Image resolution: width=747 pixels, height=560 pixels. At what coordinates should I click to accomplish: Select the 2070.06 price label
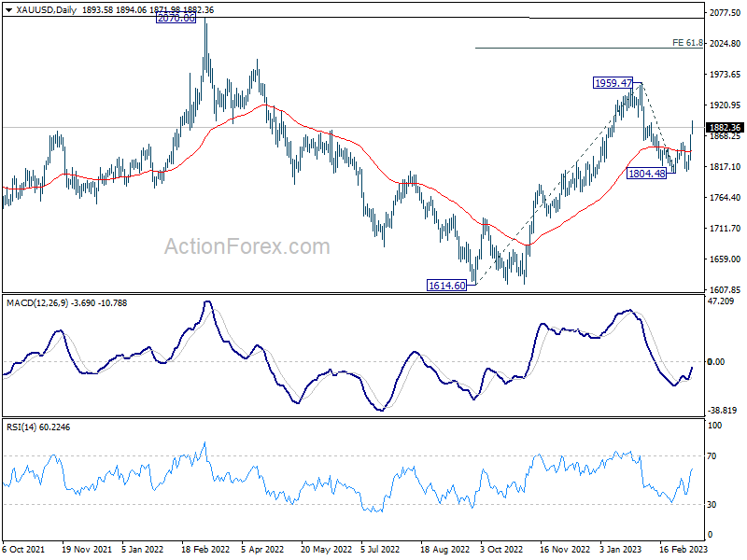(176, 18)
